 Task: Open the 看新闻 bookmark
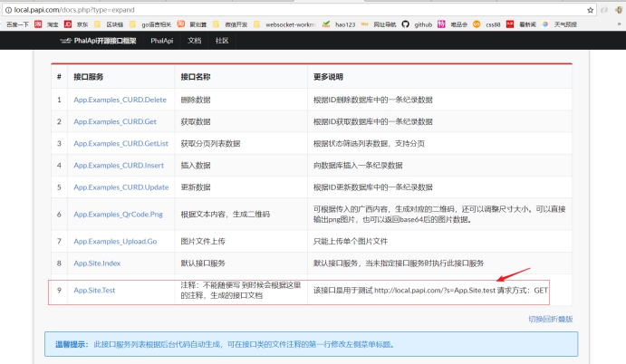pos(521,24)
